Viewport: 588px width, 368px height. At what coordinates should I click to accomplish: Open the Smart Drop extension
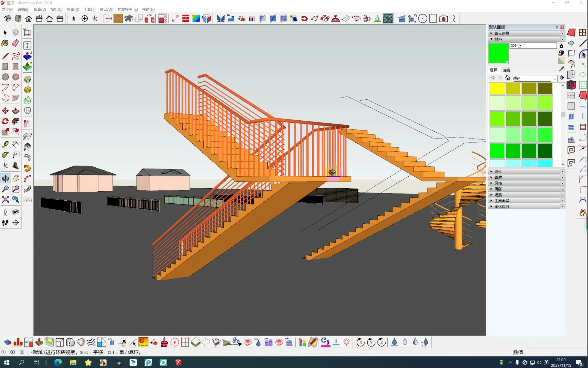387,18
